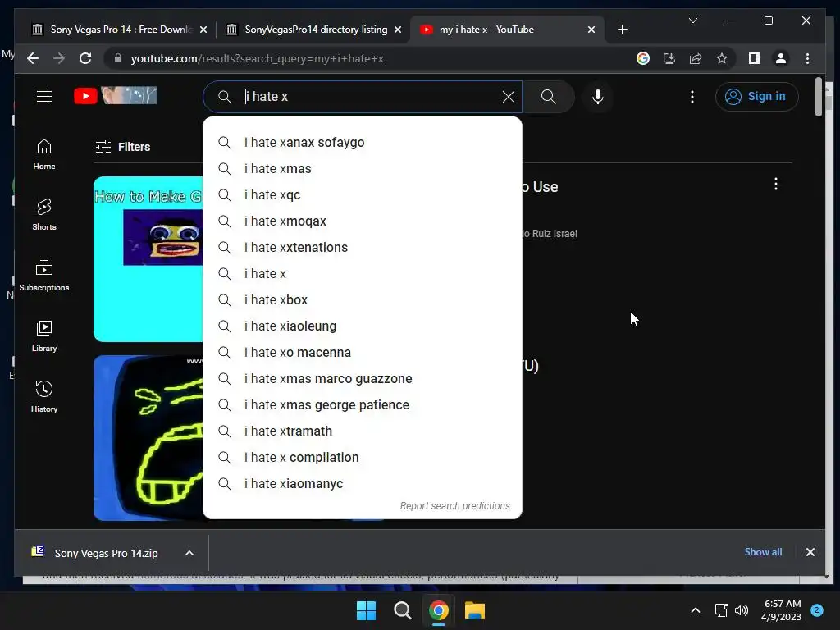Screen dimensions: 840x630
Task: Choose suggestion 'i hate xiaomanyc'
Action: click(362, 483)
